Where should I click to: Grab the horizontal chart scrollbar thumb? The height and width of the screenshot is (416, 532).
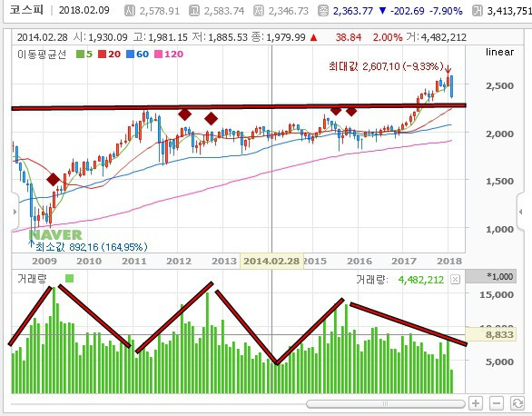point(385,404)
